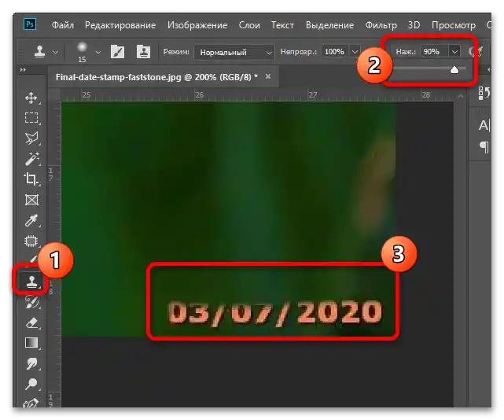
Task: Open the Clone Source panel icon
Action: pyautogui.click(x=143, y=51)
